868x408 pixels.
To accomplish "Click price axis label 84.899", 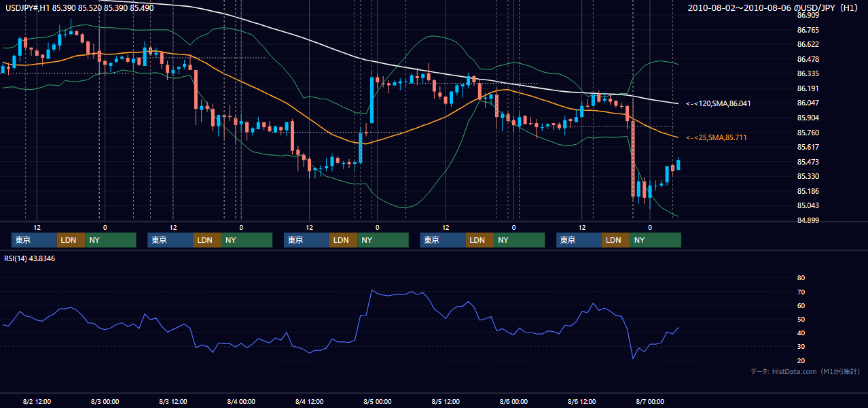I will 808,220.
